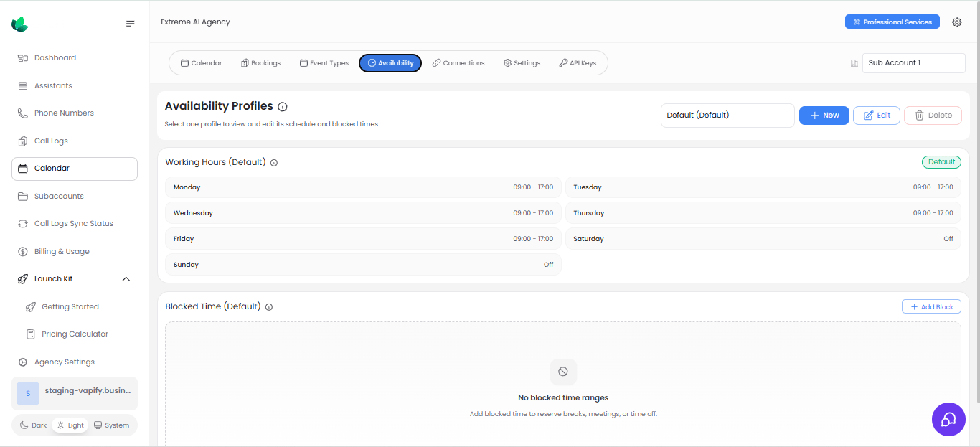Select the Tuesday working hours row
Screen dimensions: 980x447
click(763, 187)
